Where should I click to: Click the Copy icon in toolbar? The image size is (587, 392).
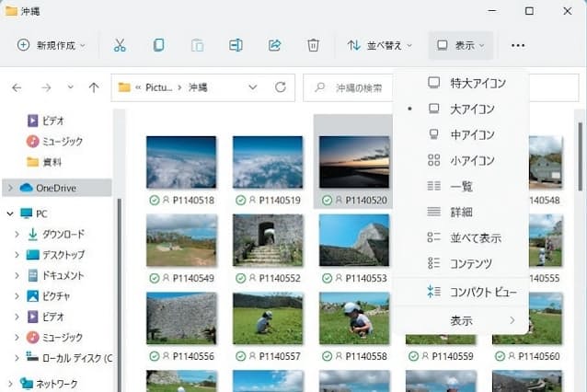(158, 45)
